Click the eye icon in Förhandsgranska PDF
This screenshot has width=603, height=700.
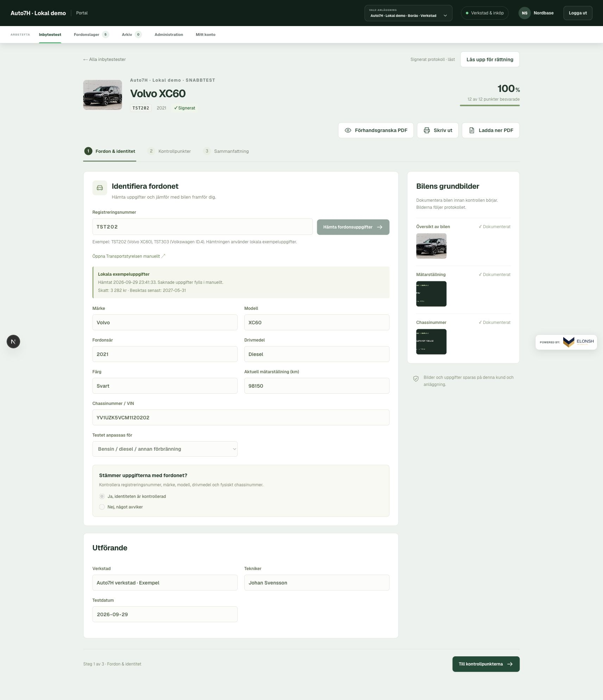pos(348,130)
